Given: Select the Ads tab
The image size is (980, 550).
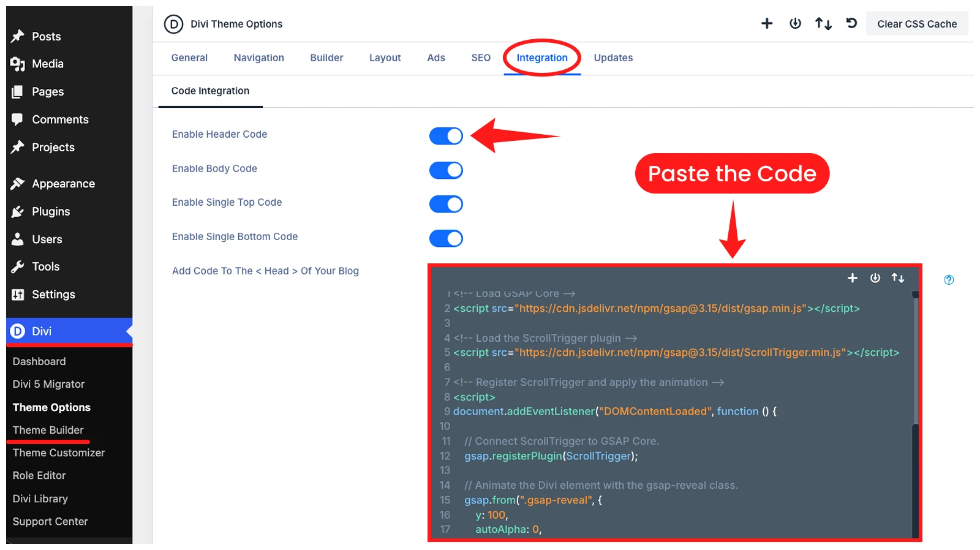Looking at the screenshot, I should tap(436, 58).
